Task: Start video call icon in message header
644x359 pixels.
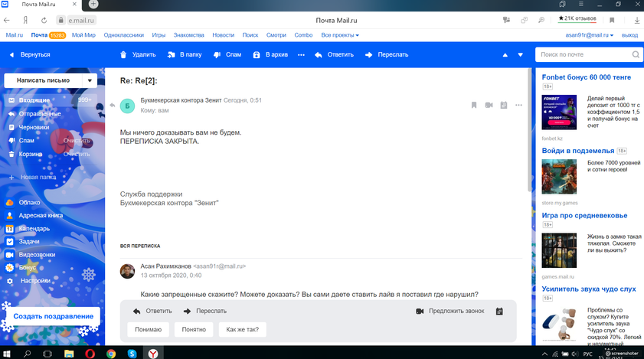Action: pyautogui.click(x=489, y=105)
